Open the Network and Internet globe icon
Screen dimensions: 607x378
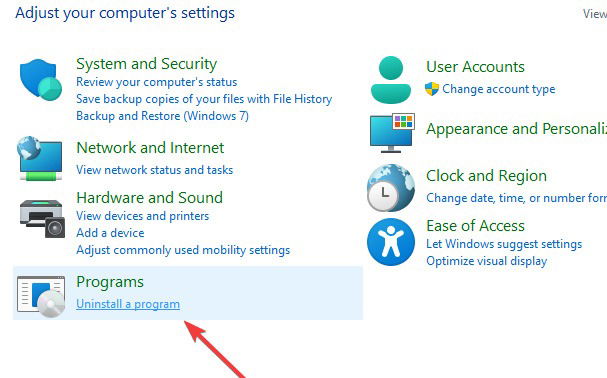click(40, 158)
